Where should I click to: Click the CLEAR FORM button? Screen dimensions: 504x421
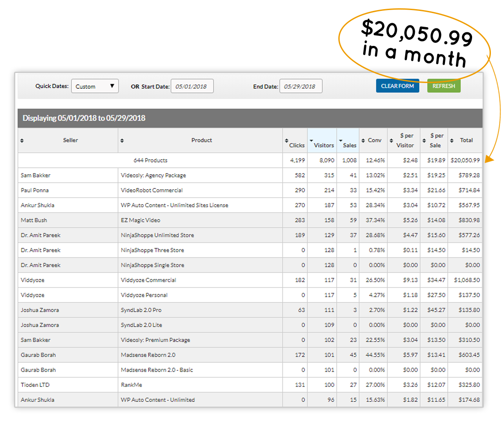[398, 86]
